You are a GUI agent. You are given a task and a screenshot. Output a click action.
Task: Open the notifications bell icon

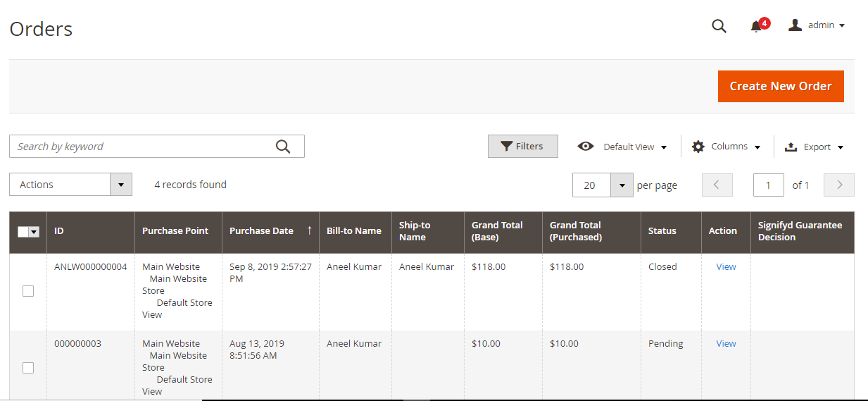tap(756, 27)
